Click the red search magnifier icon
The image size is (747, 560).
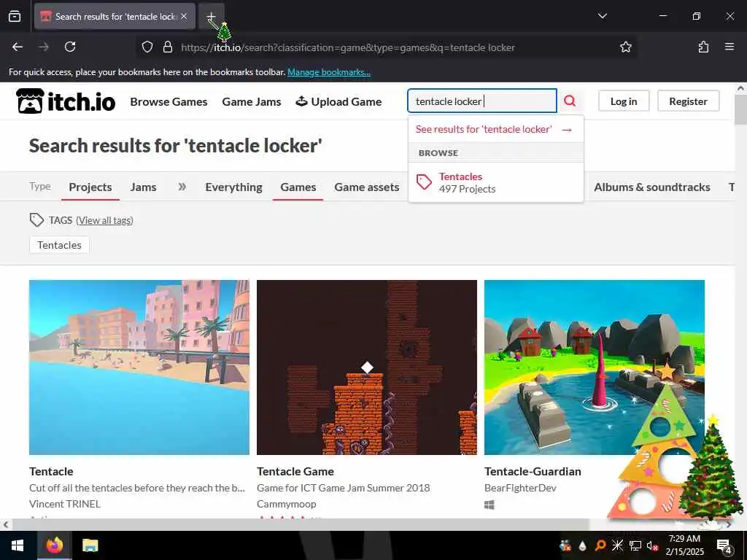pos(570,101)
